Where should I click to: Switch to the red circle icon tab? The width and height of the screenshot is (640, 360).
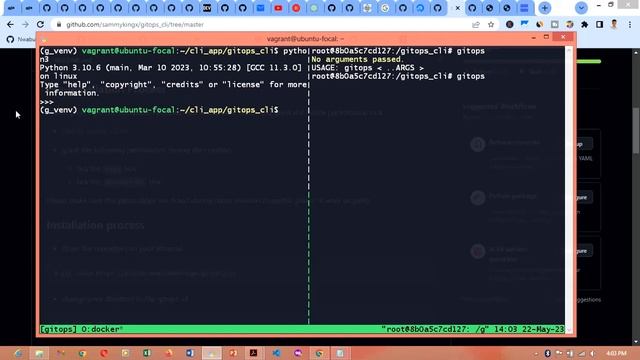pos(296,8)
